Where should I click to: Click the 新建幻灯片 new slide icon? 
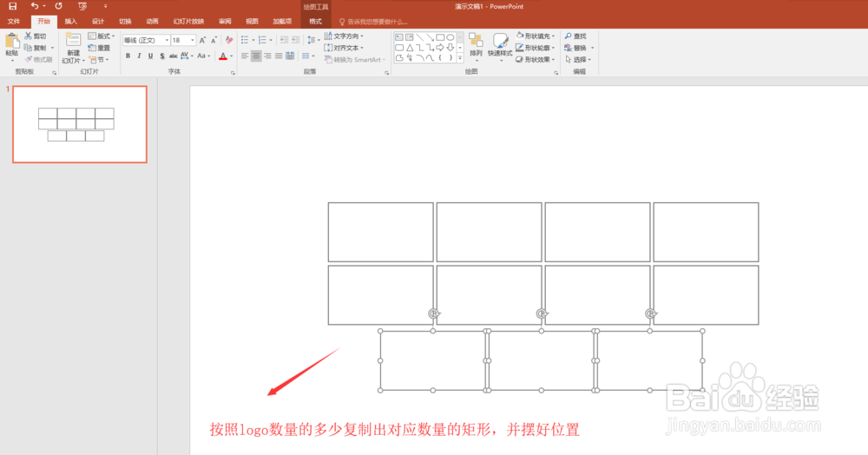click(x=73, y=40)
